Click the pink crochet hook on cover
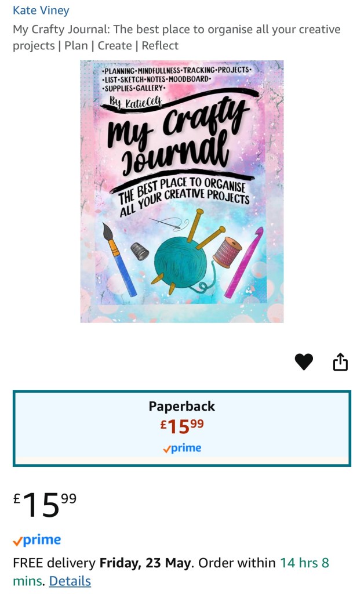 coord(244,262)
